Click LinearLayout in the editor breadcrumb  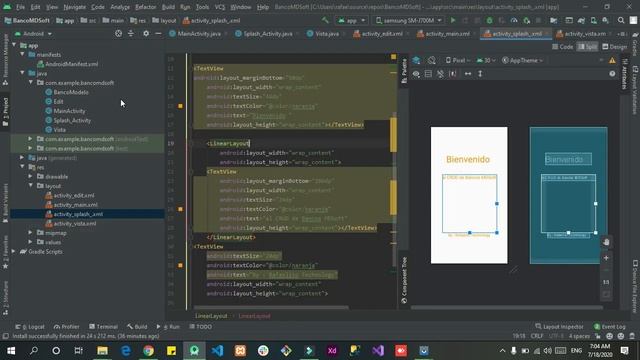(211, 316)
